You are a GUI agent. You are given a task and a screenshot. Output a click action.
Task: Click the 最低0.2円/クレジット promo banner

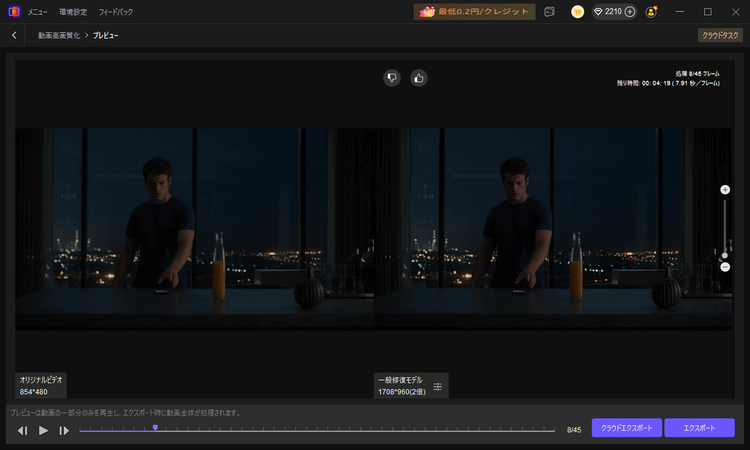474,11
